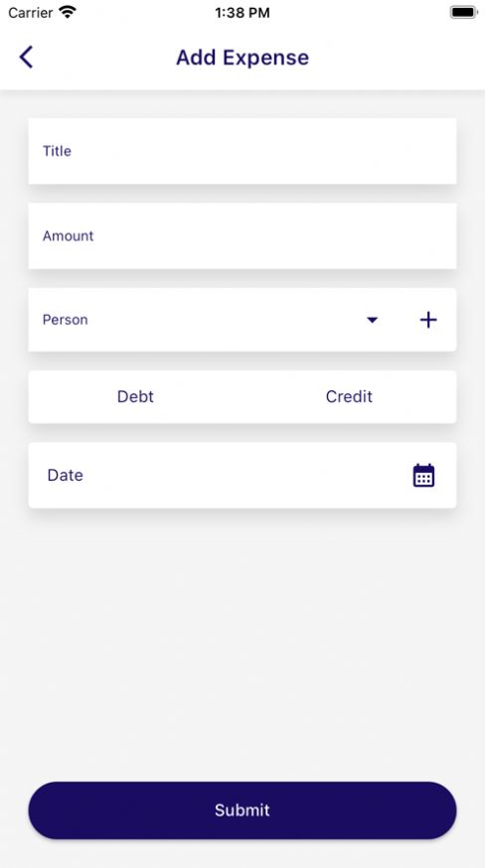Tap the Carrier label in status bar
This screenshot has width=485, height=868.
coord(31,12)
